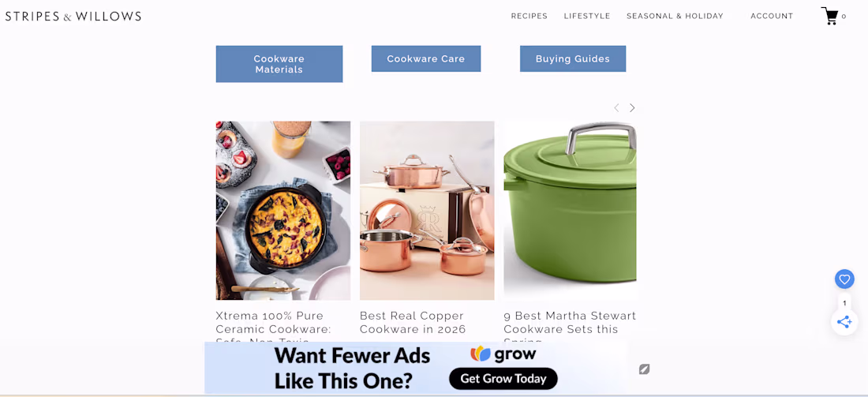The height and width of the screenshot is (397, 868).
Task: Click Get Grow Today ad button
Action: point(503,379)
